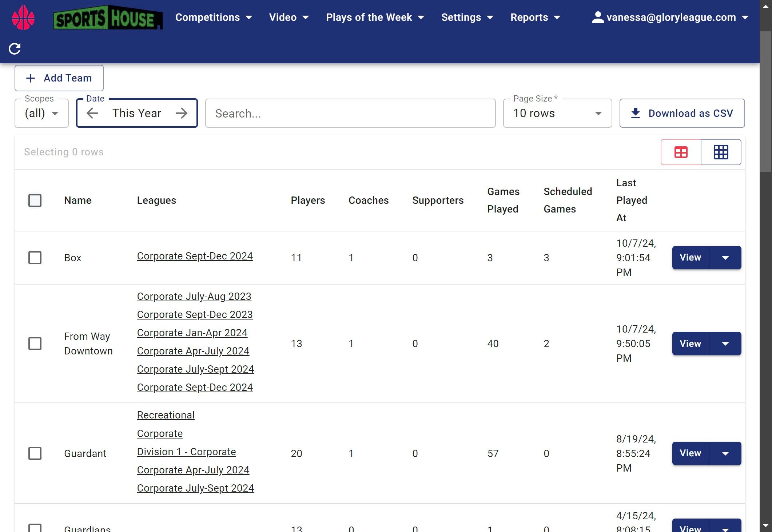Viewport: 772px width, 532px height.
Task: Click the red basketball logo icon
Action: (23, 17)
